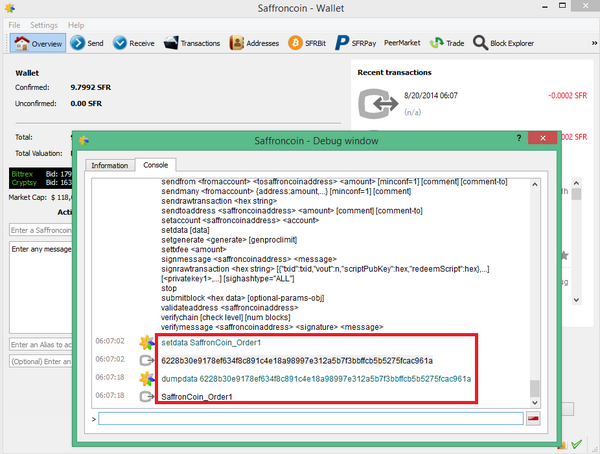Screen dimensions: 600x454
Task: Click the Enter an Alias field
Action: (41, 345)
